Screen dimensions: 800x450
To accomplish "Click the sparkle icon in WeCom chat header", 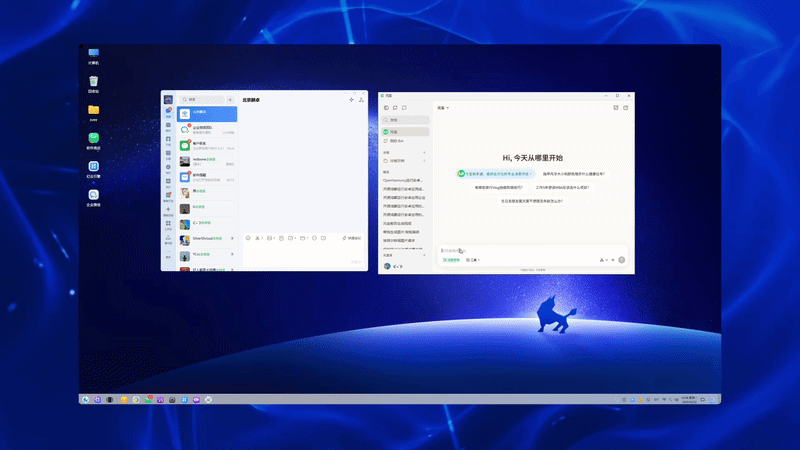I will [352, 100].
